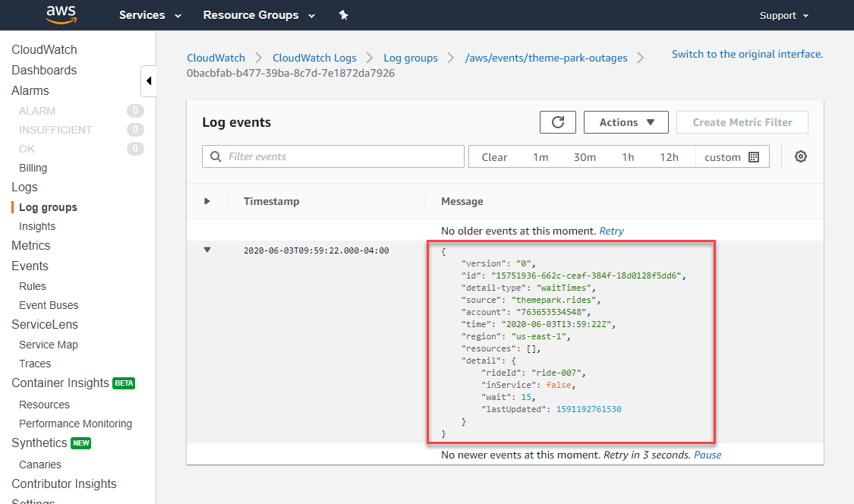Open /aws/events/theme-park-outages breadcrumb
854x504 pixels.
(546, 58)
